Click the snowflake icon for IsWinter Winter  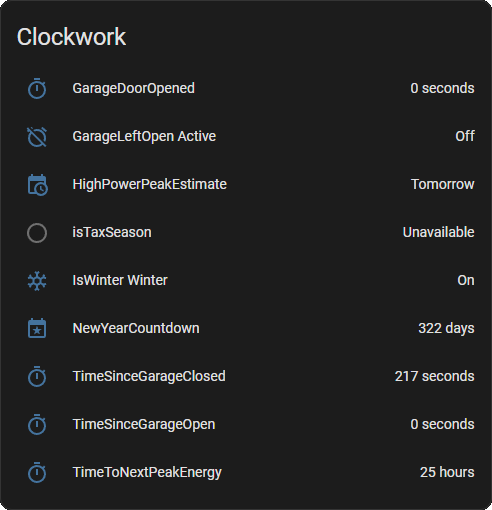coord(37,281)
